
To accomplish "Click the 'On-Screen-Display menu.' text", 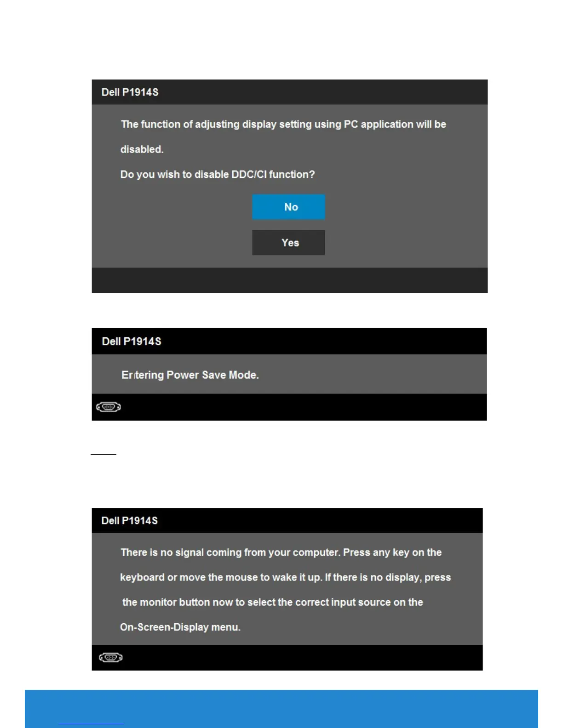I will click(x=180, y=627).
